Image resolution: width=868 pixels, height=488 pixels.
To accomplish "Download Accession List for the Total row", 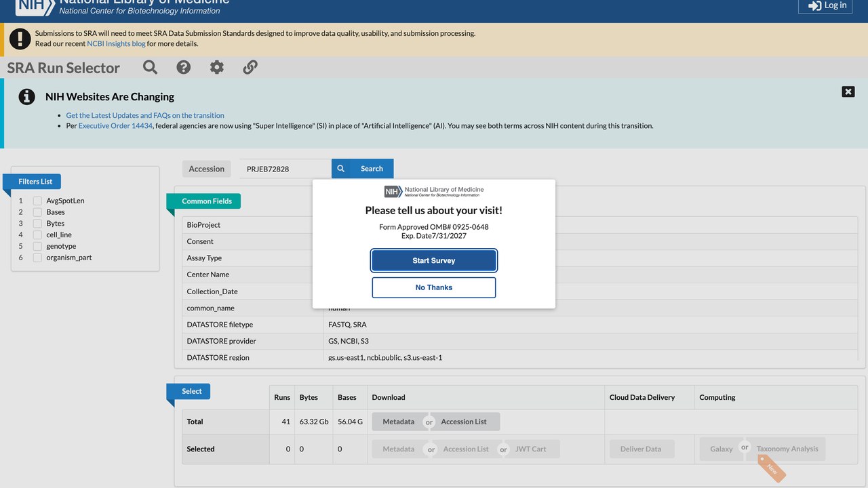I will coord(464,422).
